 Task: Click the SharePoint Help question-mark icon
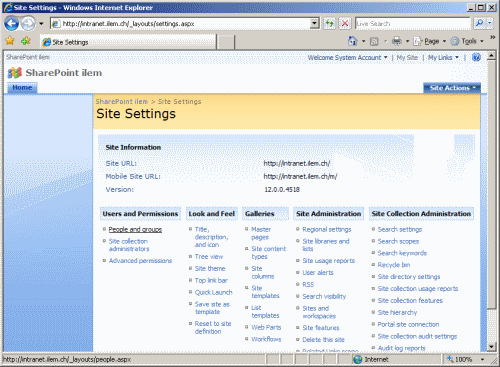click(476, 57)
